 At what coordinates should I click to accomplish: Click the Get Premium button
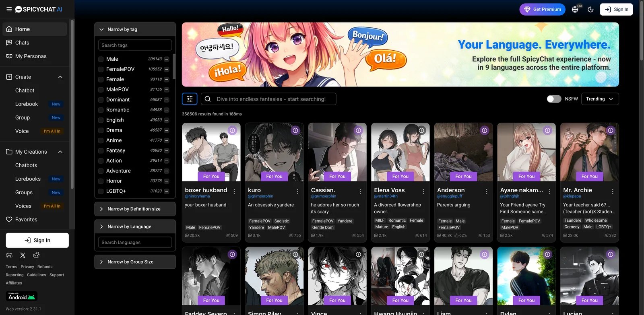[542, 9]
